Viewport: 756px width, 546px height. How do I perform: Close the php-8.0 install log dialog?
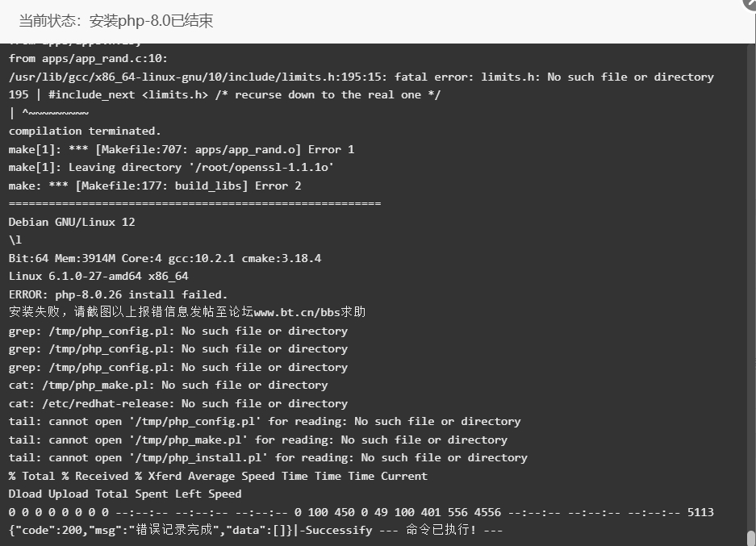tap(750, 3)
